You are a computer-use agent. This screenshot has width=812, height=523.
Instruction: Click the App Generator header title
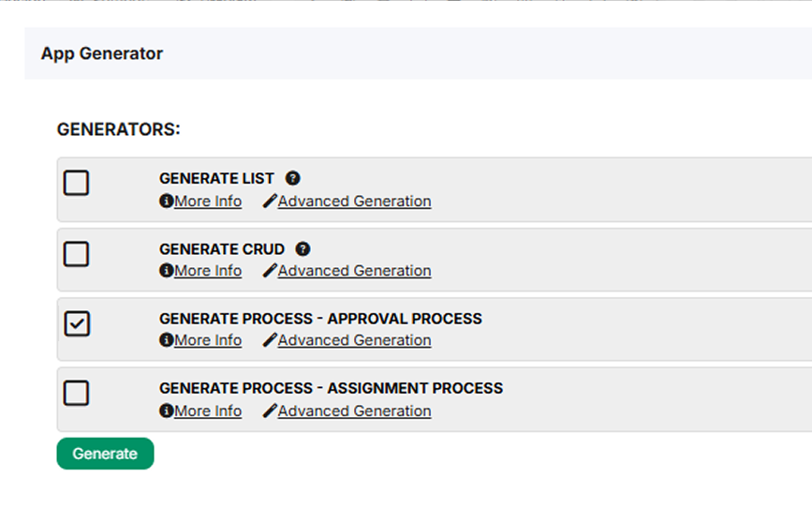pyautogui.click(x=102, y=54)
